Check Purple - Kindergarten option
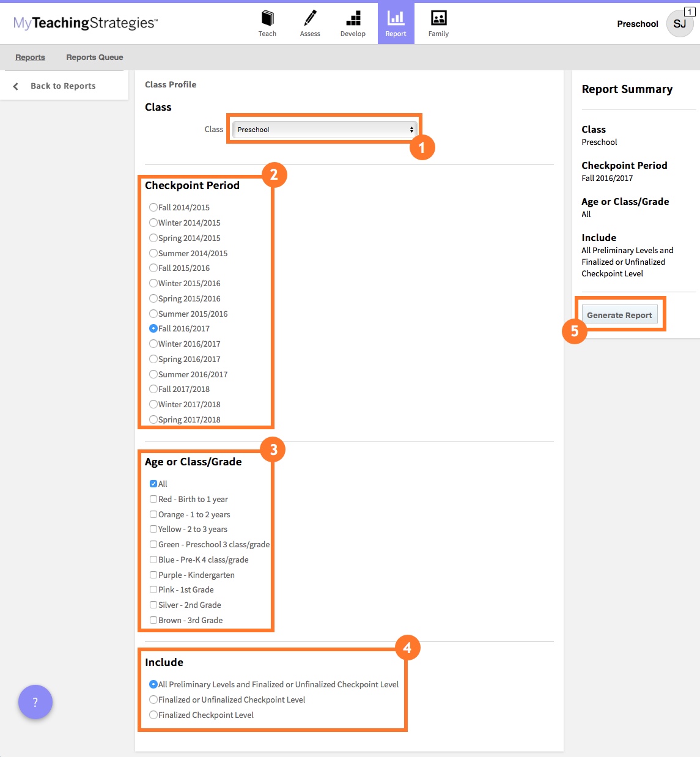This screenshot has height=757, width=700. 153,575
